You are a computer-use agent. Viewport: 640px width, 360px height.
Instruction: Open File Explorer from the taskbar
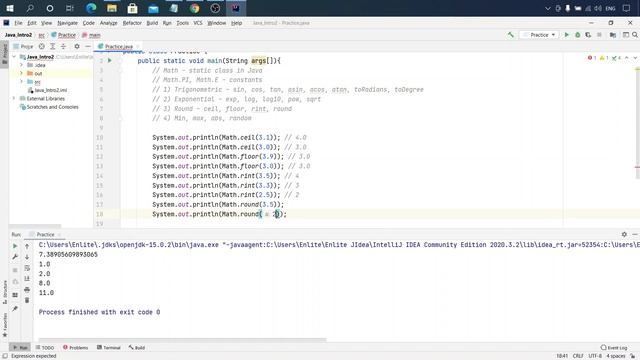[112, 8]
